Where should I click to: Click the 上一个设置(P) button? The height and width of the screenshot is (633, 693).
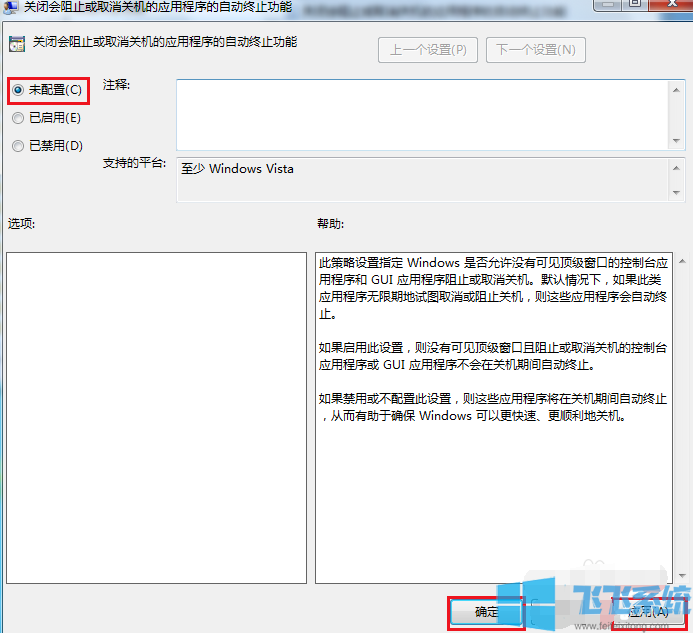tap(428, 50)
